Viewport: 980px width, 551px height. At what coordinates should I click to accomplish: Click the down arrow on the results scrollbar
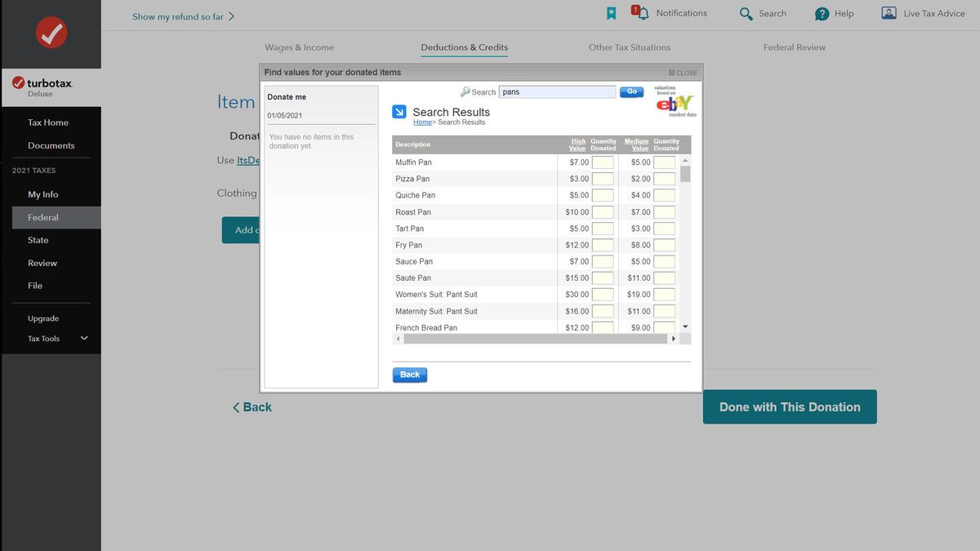[x=685, y=326]
